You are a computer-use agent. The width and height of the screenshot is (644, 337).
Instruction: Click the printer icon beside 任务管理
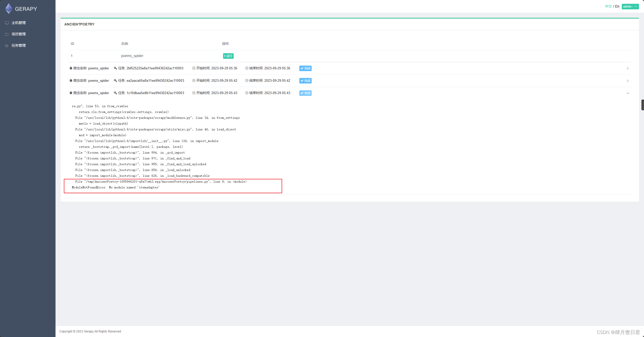point(7,45)
